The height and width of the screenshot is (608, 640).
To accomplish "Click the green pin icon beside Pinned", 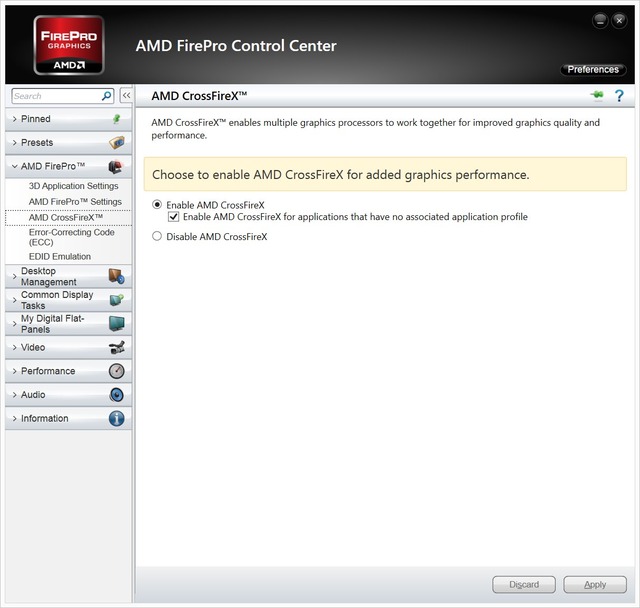I will (117, 119).
